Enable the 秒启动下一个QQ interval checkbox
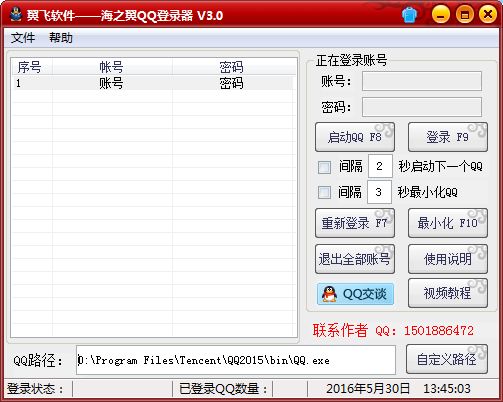Viewport: 503px width, 402px height. (324, 167)
